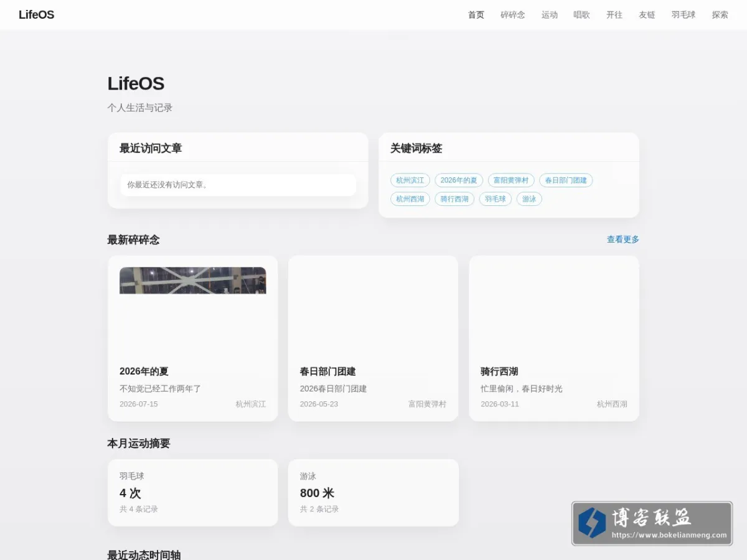The width and height of the screenshot is (747, 560).
Task: Click the 2026春日部门团建 summary text
Action: (x=333, y=389)
